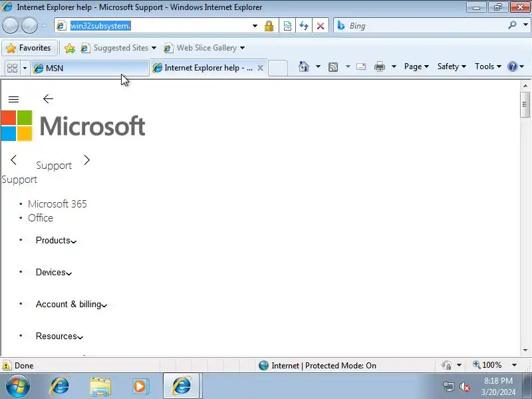The image size is (532, 399).
Task: Open the Favorites button
Action: click(x=29, y=48)
